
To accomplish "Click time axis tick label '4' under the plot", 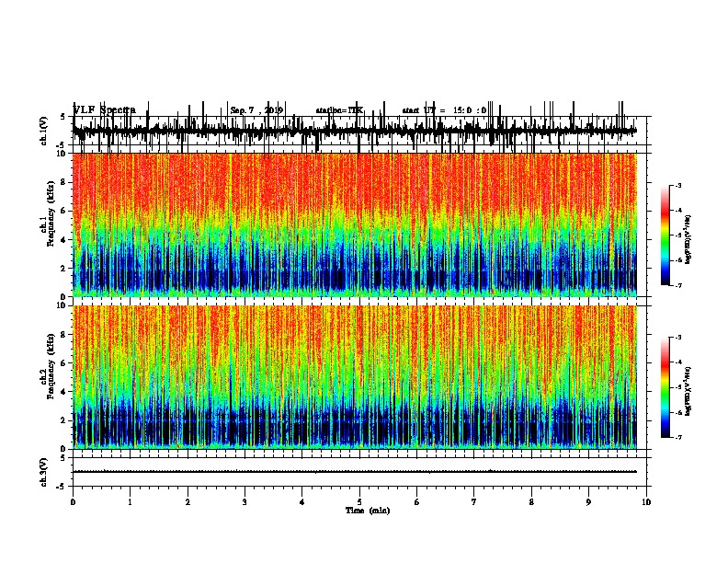I will point(302,502).
